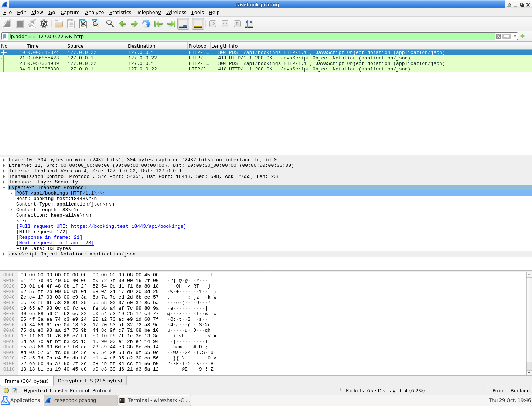Open a capture file with the folder icon
This screenshot has height=406, width=532.
click(59, 24)
